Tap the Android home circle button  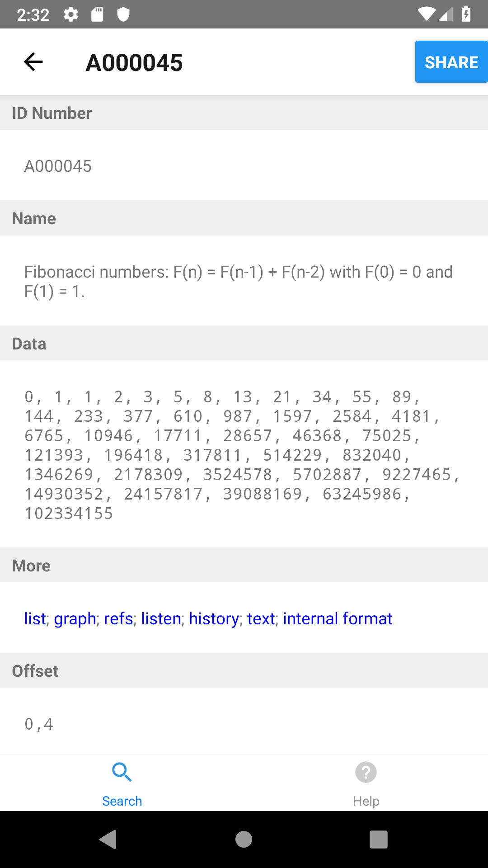(244, 840)
